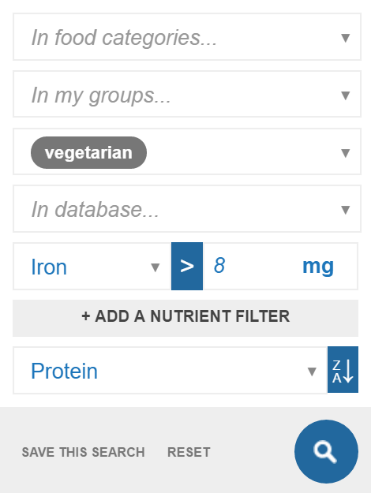Focus the In food categories field
371x493 pixels.
pyautogui.click(x=187, y=37)
